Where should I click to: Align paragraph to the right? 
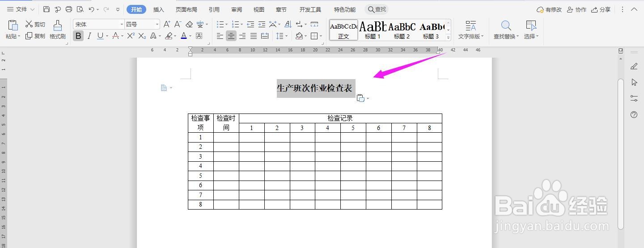coord(242,36)
